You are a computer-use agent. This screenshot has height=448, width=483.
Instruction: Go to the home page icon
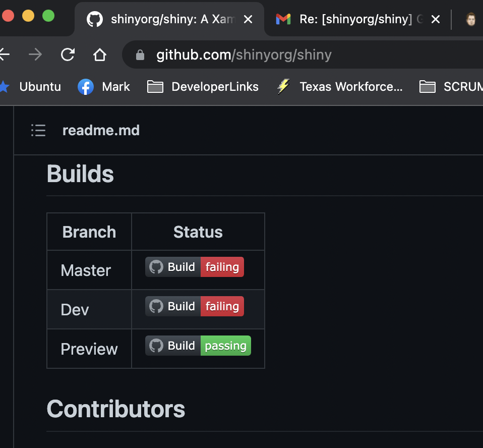[99, 54]
